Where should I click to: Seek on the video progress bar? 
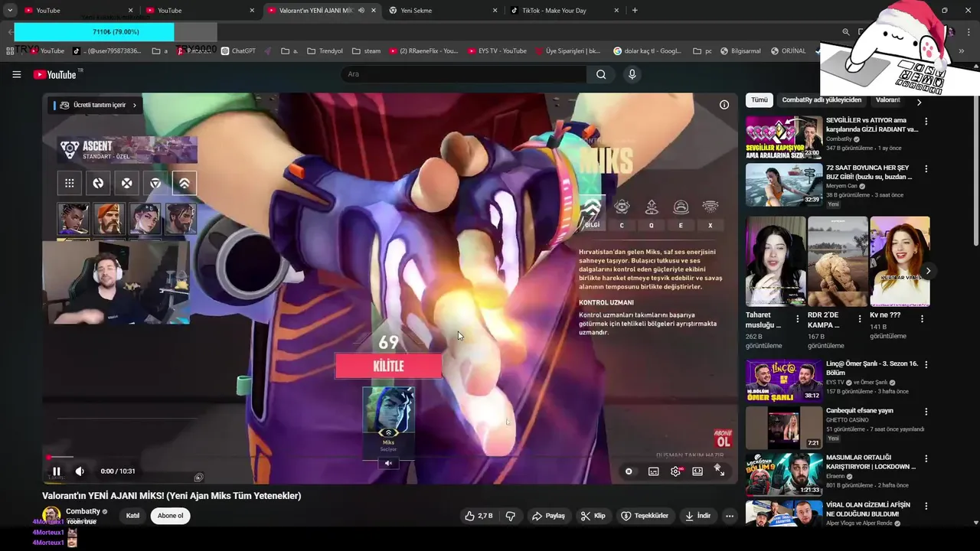coord(390,458)
